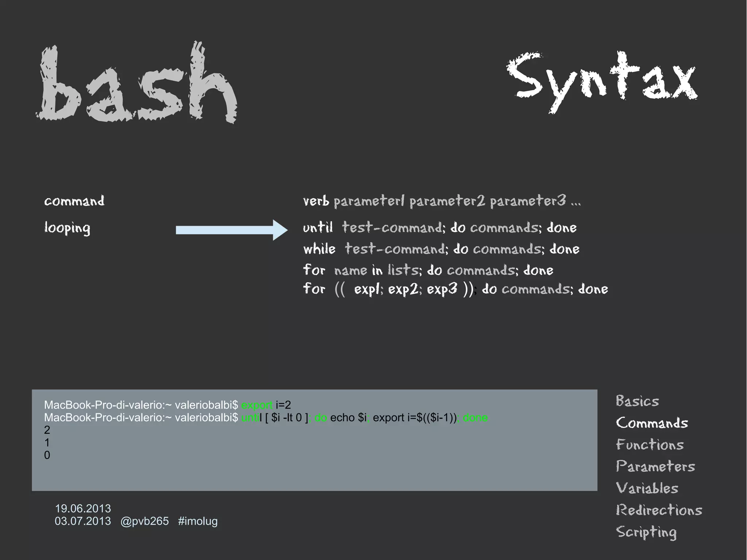Click the 'until test-command' syntax line
The image size is (747, 560).
coord(440,228)
